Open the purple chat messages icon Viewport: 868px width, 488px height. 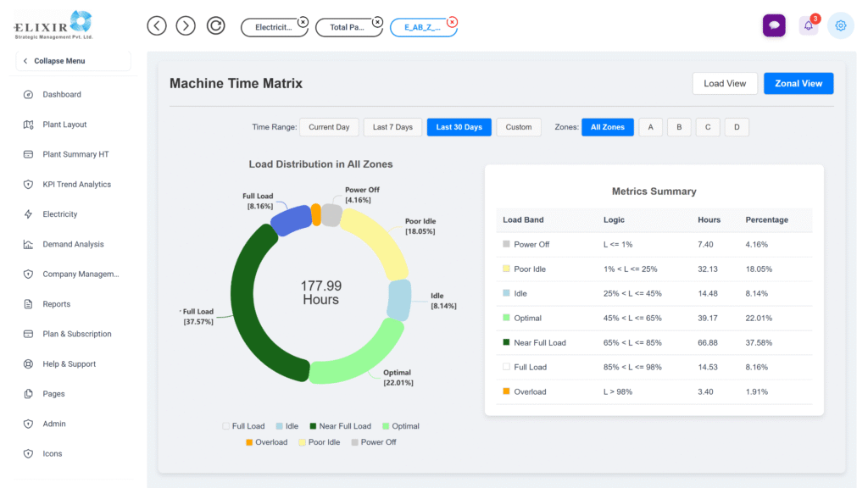(x=773, y=25)
